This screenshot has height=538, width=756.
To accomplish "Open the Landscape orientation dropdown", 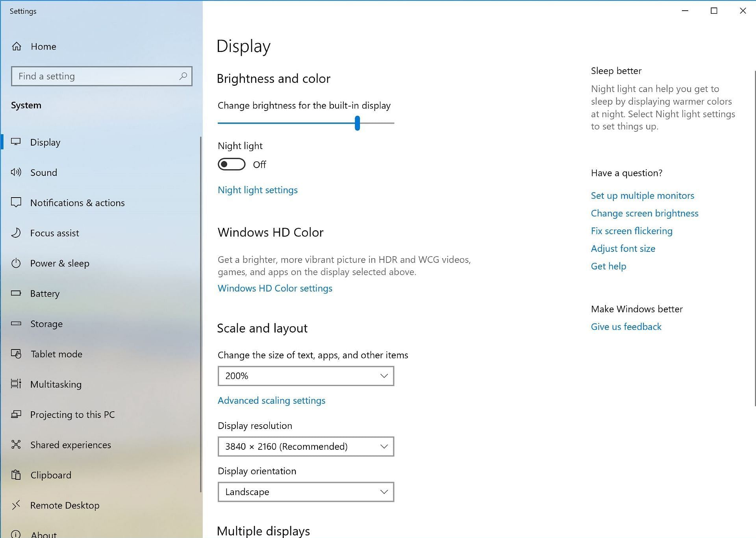I will [x=306, y=492].
